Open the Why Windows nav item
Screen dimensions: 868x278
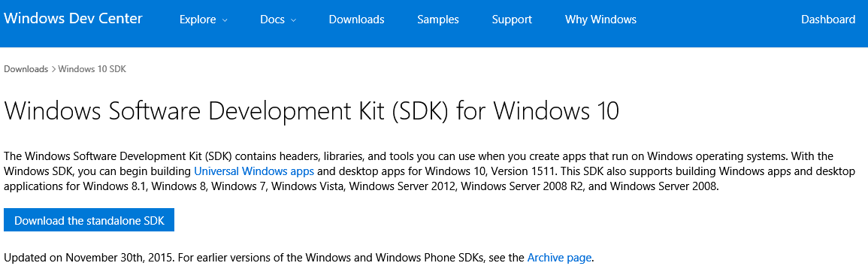click(x=600, y=20)
